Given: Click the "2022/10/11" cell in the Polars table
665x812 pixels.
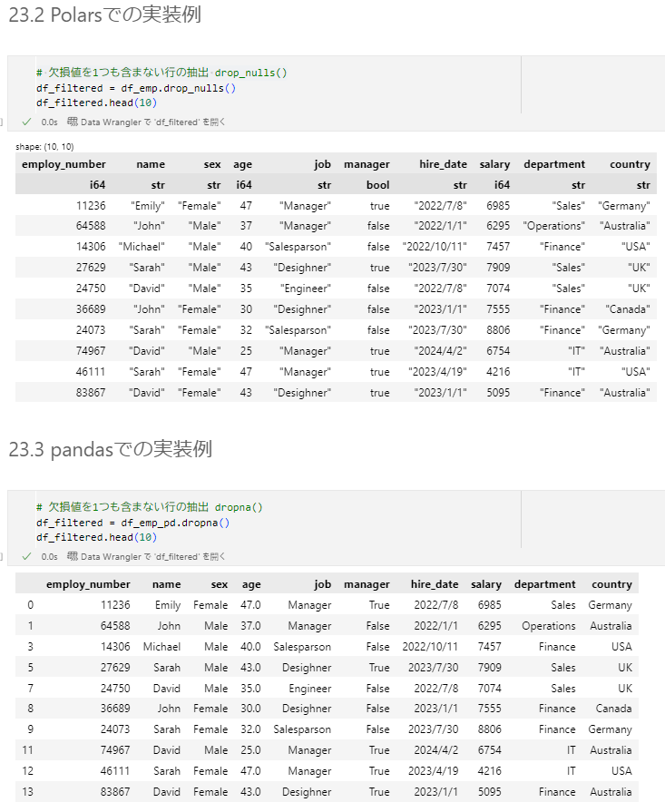Looking at the screenshot, I should point(434,247).
